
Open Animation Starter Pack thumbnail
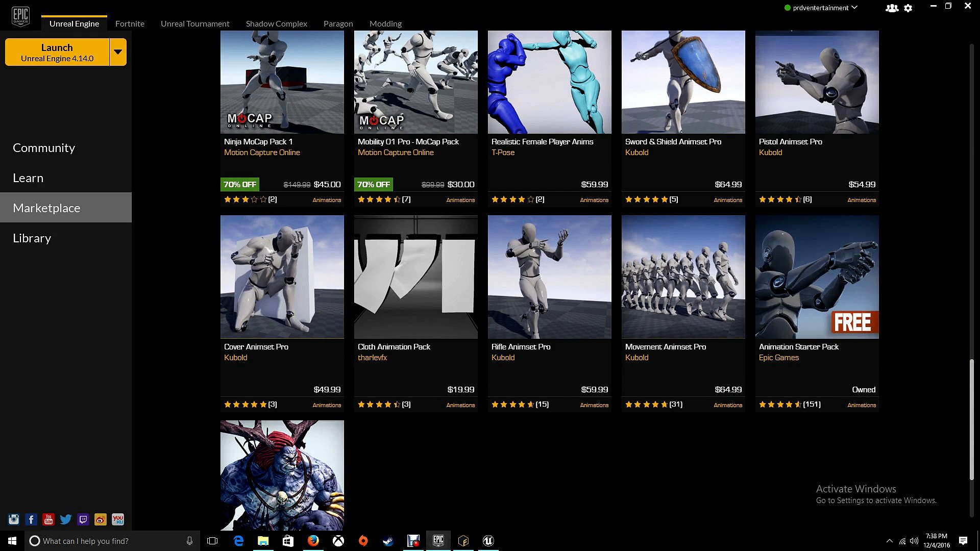pyautogui.click(x=817, y=277)
